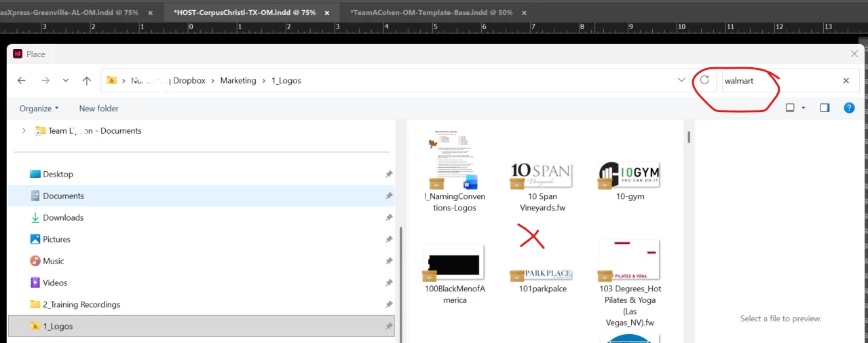Unpin Documents using its pin icon
Image resolution: width=868 pixels, height=343 pixels.
(x=389, y=196)
